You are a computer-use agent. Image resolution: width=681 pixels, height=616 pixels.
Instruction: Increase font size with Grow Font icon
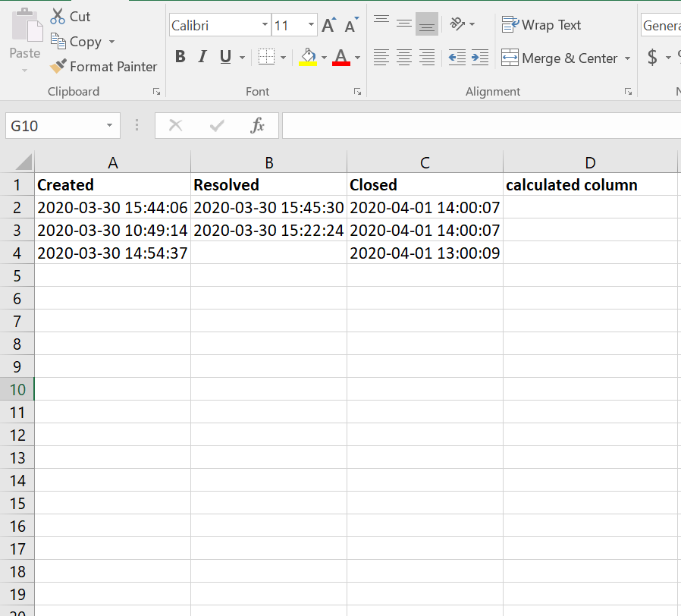(327, 24)
